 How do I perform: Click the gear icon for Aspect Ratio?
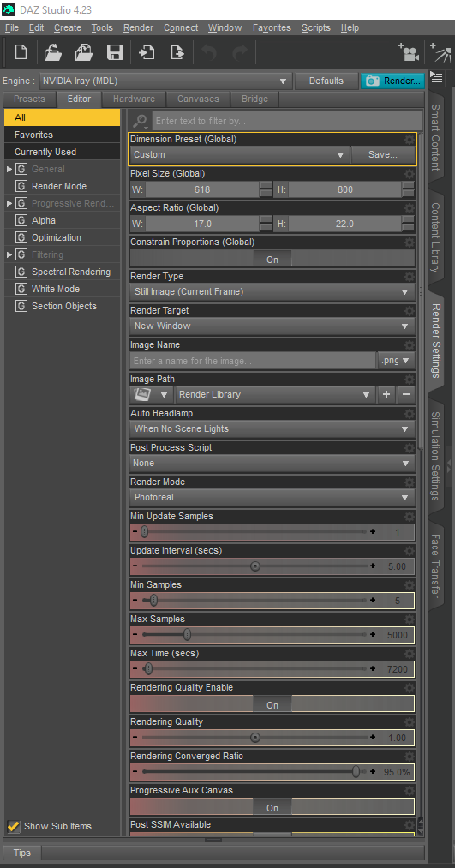(x=409, y=208)
